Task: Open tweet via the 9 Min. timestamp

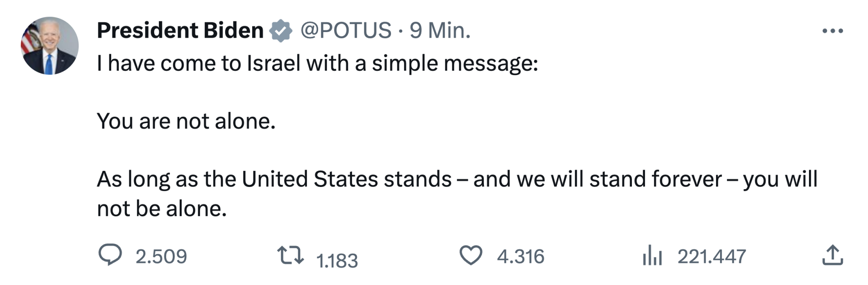Action: 440,31
